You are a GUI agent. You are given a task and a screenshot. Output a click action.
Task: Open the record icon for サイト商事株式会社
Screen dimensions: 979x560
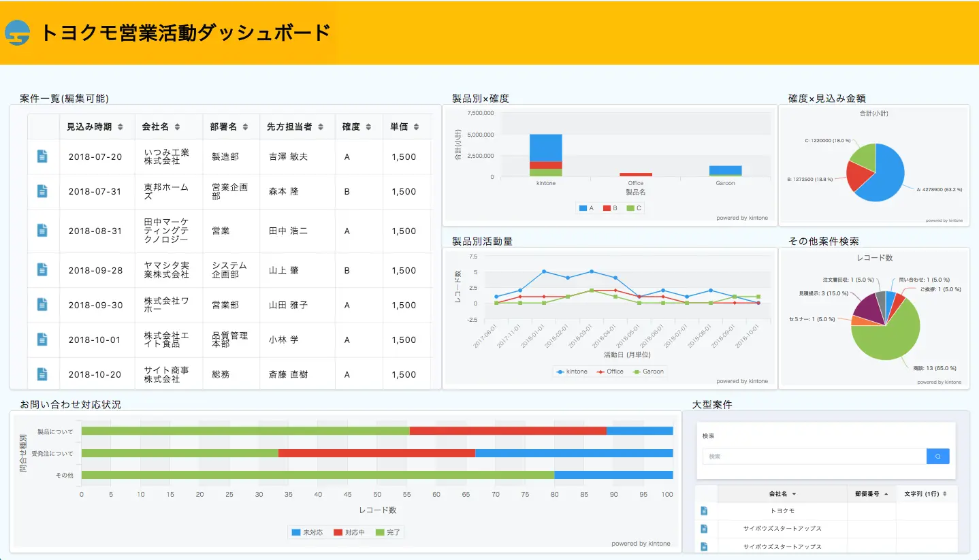click(43, 374)
